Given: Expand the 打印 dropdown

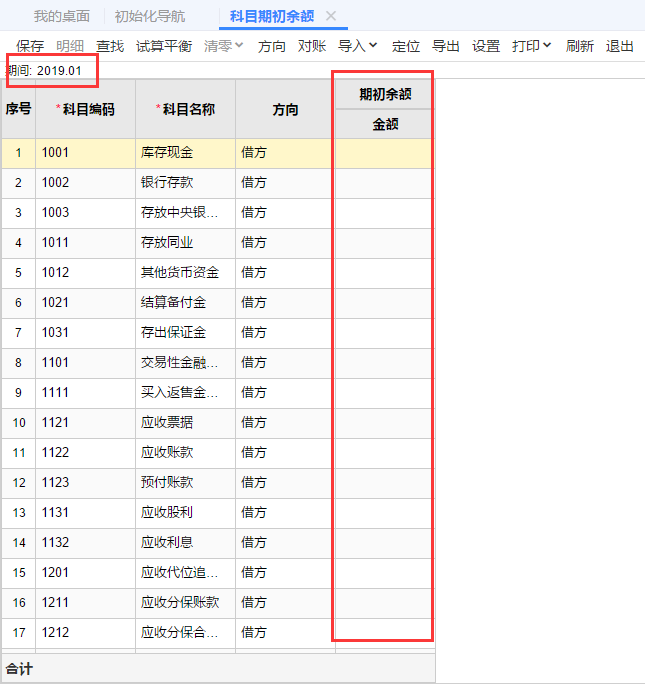Looking at the screenshot, I should [x=532, y=46].
